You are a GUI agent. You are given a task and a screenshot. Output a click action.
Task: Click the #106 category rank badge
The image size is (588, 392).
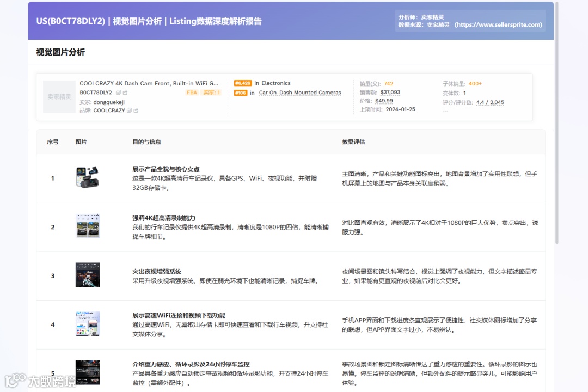click(241, 93)
